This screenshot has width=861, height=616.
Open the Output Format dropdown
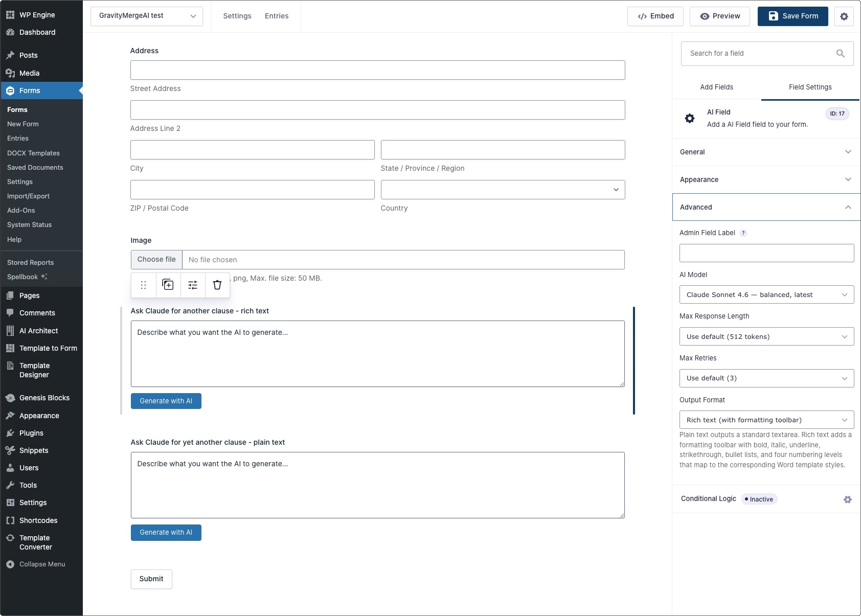point(766,420)
